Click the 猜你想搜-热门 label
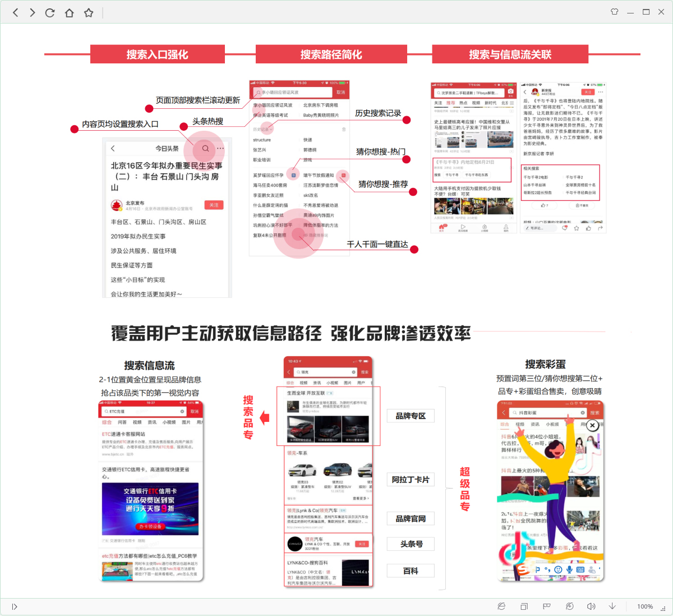Image resolution: width=673 pixels, height=616 pixels. (381, 151)
